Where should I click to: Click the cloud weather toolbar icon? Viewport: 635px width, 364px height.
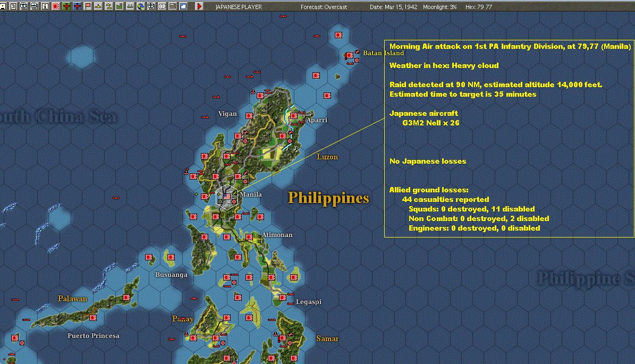click(183, 6)
